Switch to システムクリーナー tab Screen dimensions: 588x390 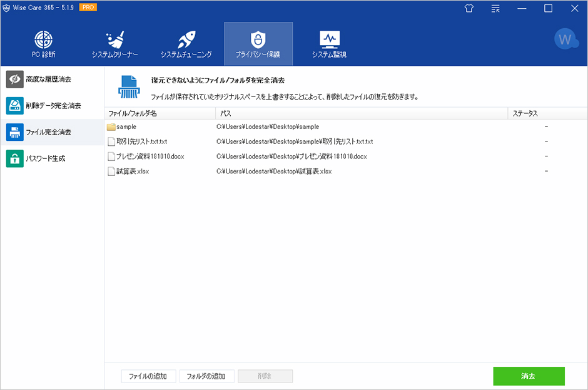coord(114,44)
